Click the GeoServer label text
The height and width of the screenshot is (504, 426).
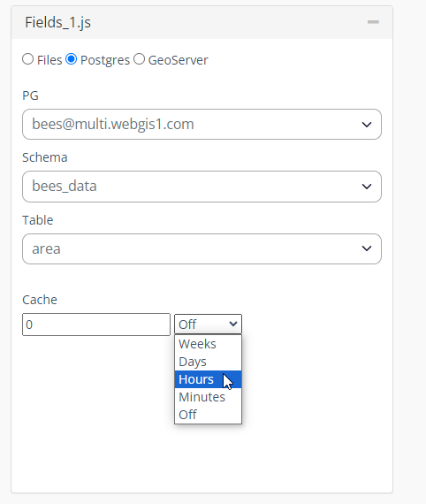179,60
